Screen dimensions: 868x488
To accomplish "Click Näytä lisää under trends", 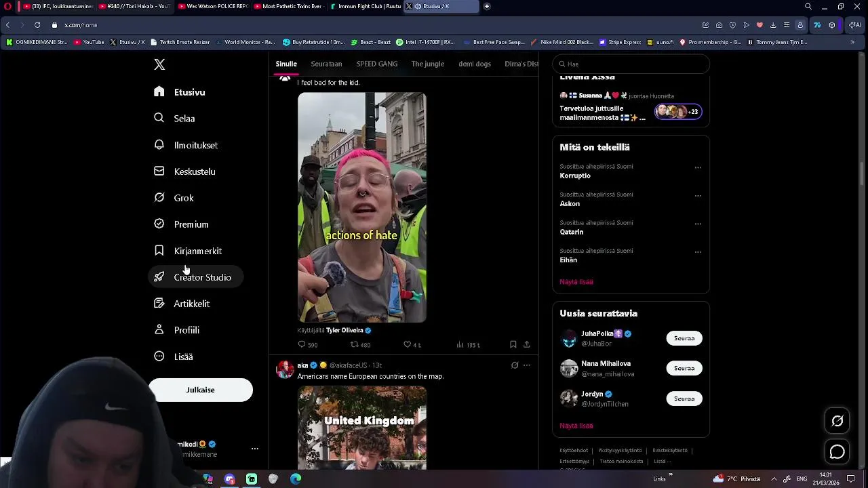I will pyautogui.click(x=576, y=281).
